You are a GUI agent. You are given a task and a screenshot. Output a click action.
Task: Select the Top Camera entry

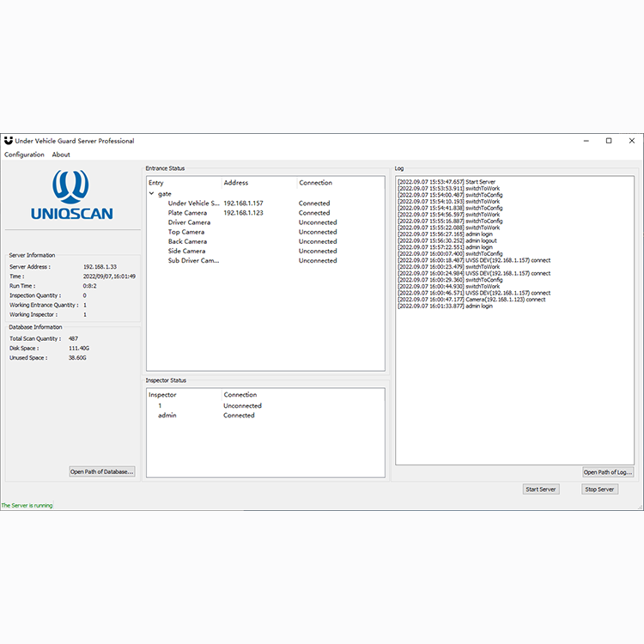pyautogui.click(x=186, y=232)
